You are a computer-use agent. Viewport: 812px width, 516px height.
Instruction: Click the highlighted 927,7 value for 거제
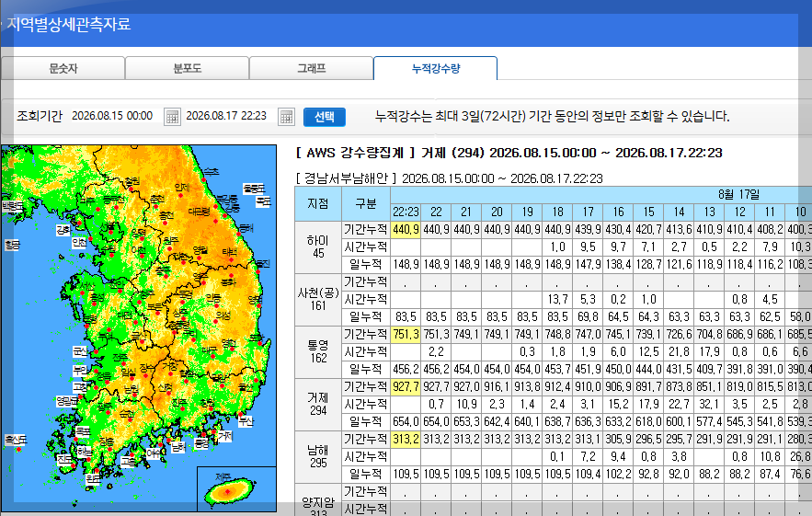tap(406, 387)
